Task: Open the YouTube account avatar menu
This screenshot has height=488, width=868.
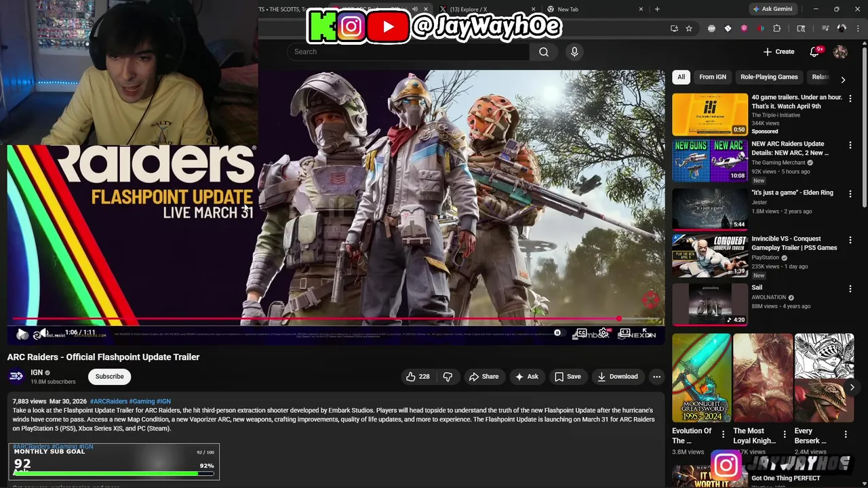Action: 840,52
